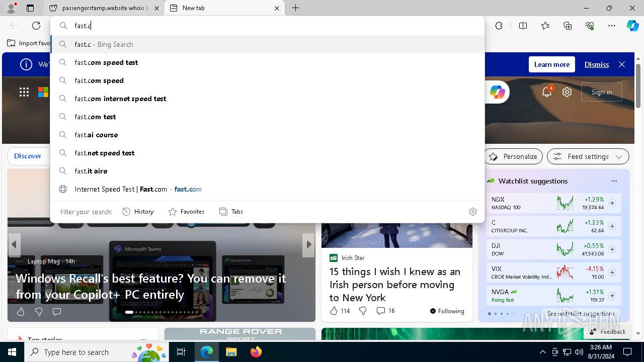Open File Explorer from taskbar

click(231, 352)
